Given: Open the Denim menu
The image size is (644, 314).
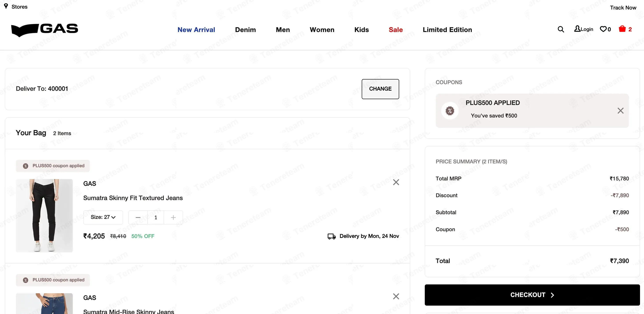Looking at the screenshot, I should pyautogui.click(x=245, y=30).
